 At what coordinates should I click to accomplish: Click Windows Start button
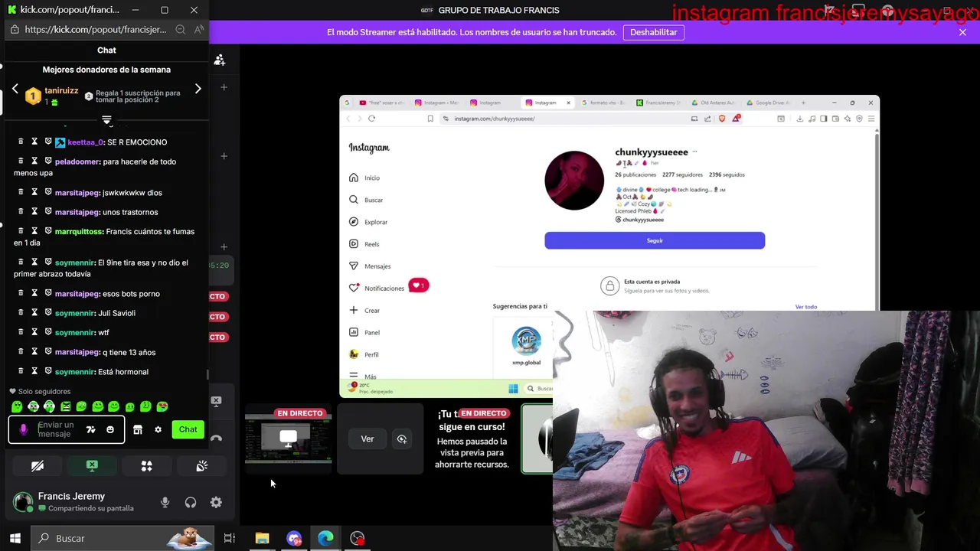tap(15, 539)
